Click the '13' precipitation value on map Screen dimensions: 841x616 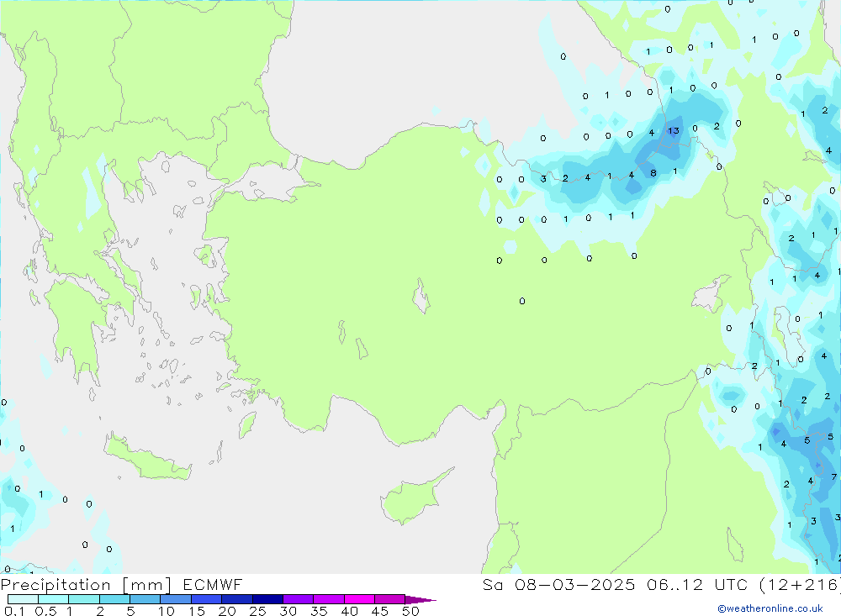[x=673, y=130]
